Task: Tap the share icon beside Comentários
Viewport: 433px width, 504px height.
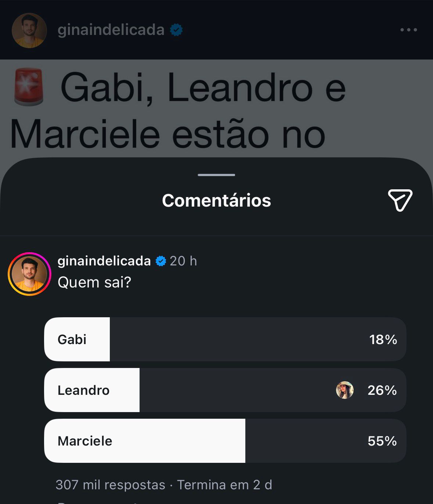Action: [400, 200]
